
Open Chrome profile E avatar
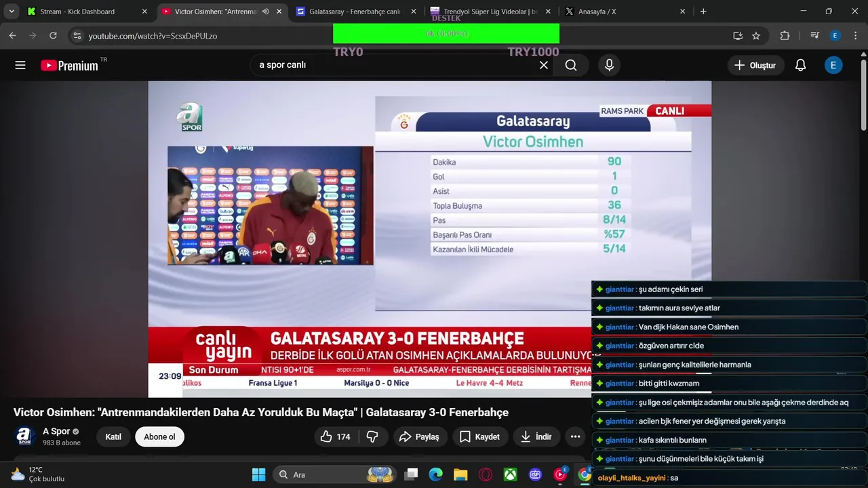coord(835,35)
